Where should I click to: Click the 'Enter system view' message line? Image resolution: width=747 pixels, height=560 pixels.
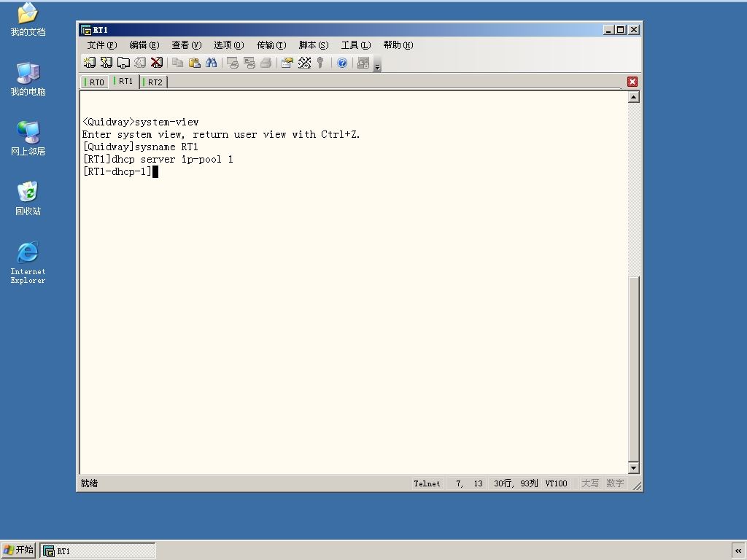click(221, 135)
